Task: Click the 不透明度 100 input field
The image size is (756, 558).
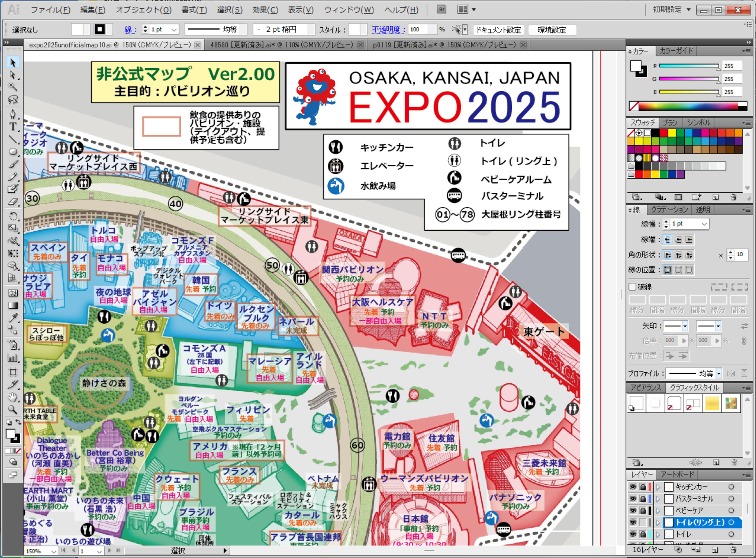Action: pos(422,30)
